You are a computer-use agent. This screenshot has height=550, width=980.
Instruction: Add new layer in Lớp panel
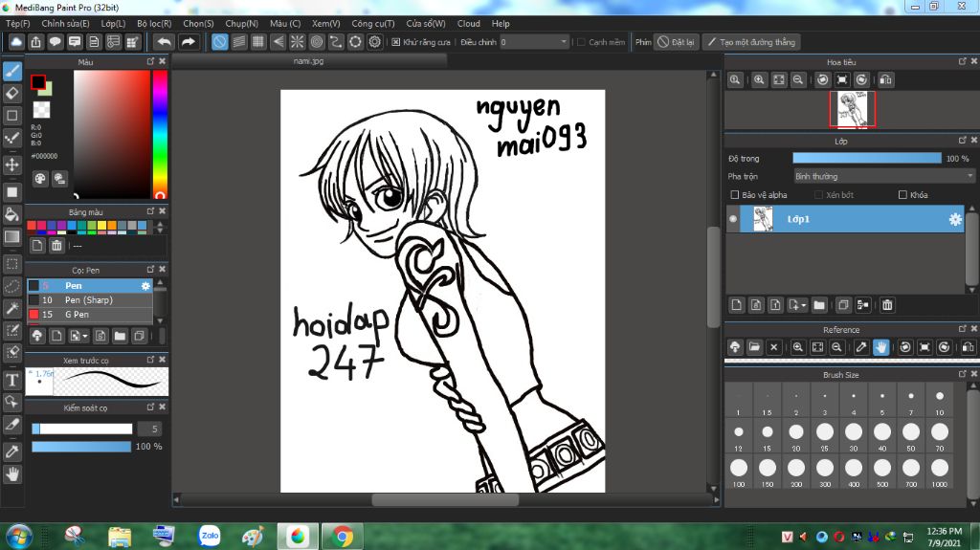[x=736, y=305]
